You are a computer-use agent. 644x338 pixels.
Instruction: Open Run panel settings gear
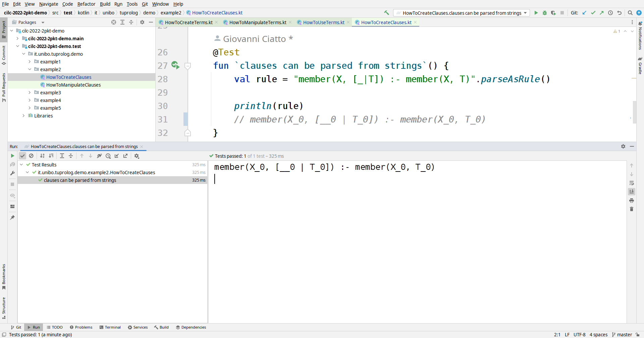(x=623, y=146)
